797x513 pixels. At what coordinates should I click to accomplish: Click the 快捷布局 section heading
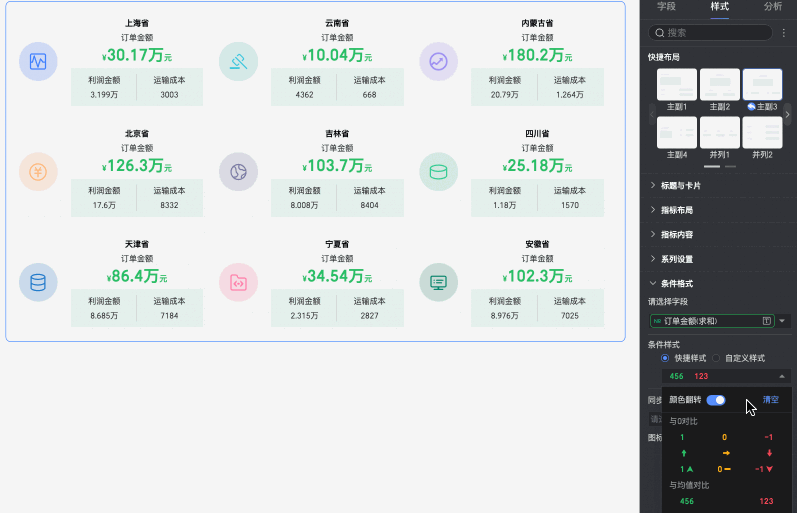663,57
